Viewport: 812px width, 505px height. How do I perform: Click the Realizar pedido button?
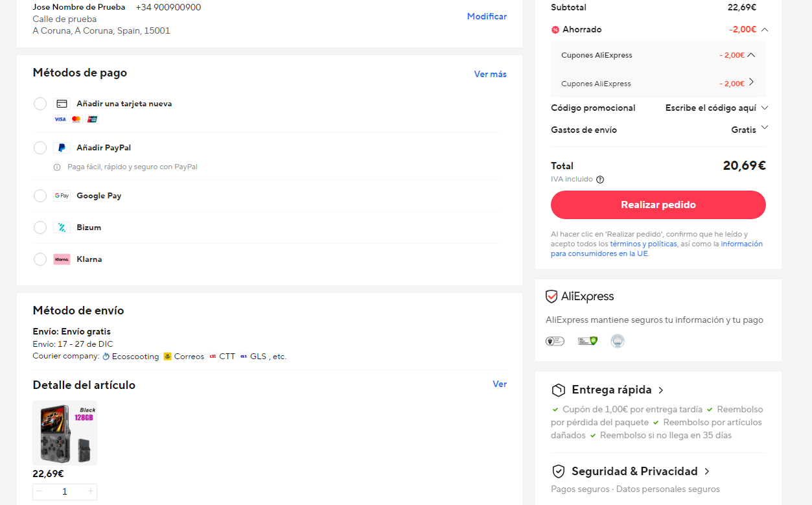[x=658, y=205]
